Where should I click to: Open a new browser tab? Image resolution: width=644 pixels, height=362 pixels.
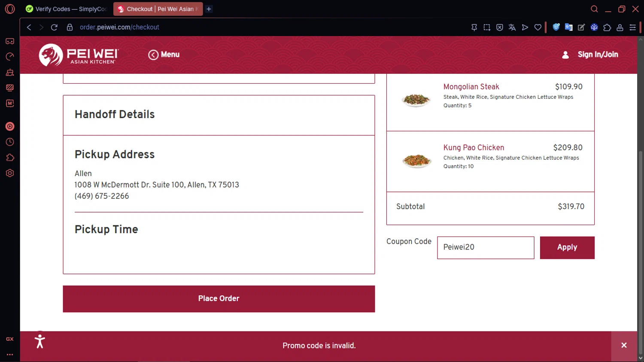tap(209, 9)
